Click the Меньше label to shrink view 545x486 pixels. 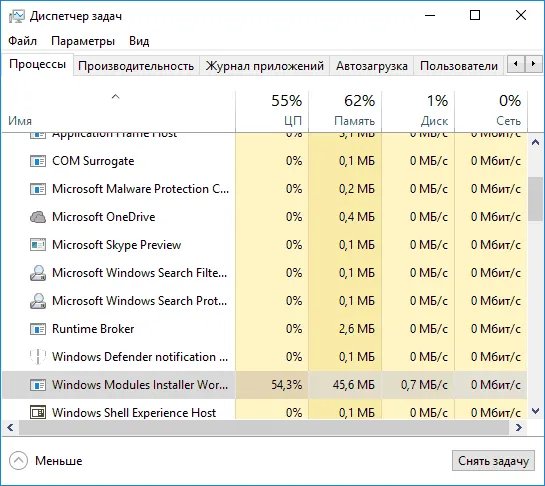[x=59, y=461]
